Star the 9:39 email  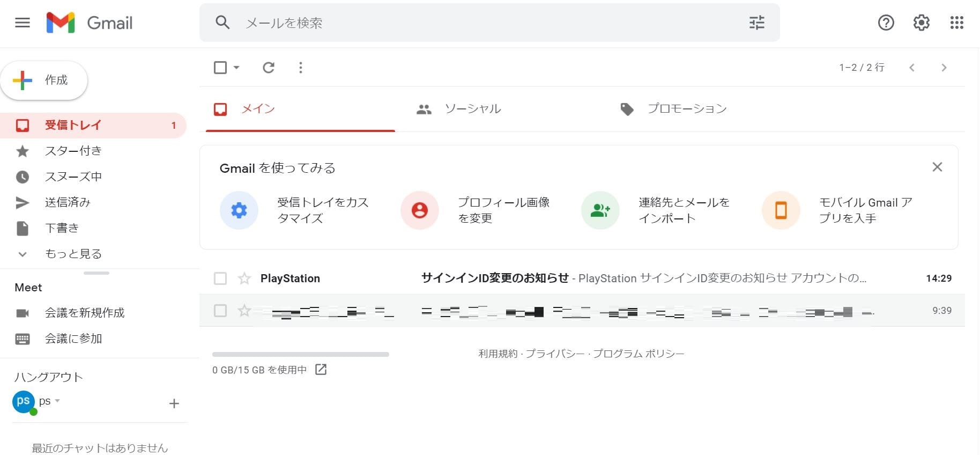click(244, 311)
